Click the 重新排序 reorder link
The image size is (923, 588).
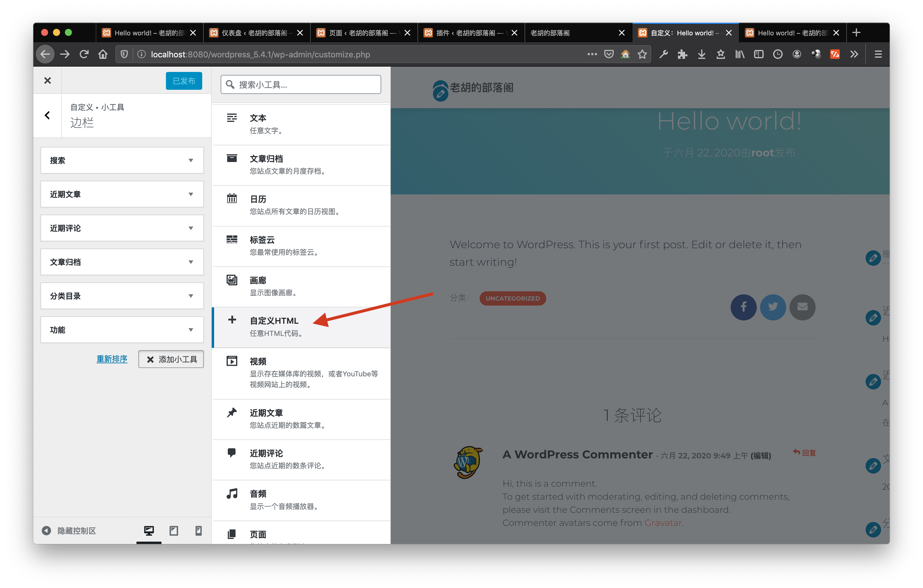[112, 359]
